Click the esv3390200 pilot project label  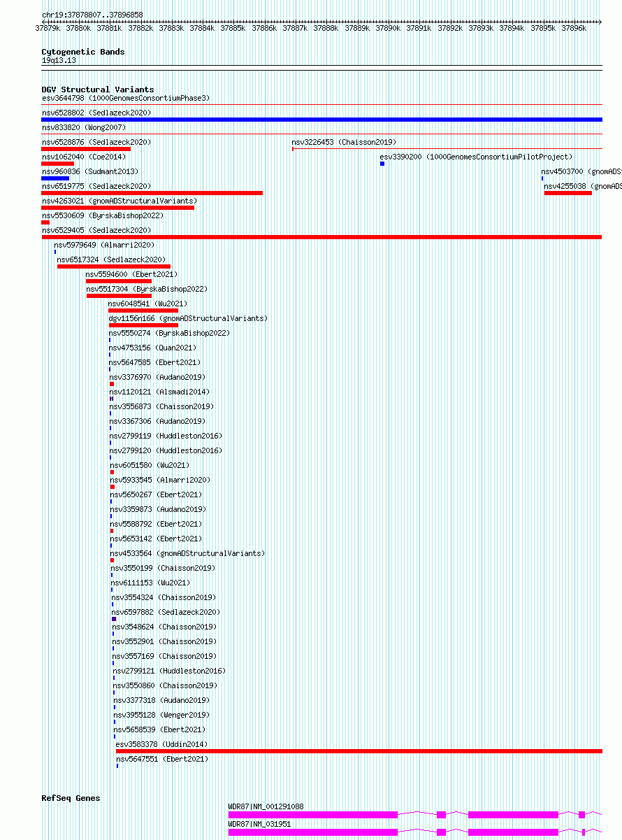(476, 157)
